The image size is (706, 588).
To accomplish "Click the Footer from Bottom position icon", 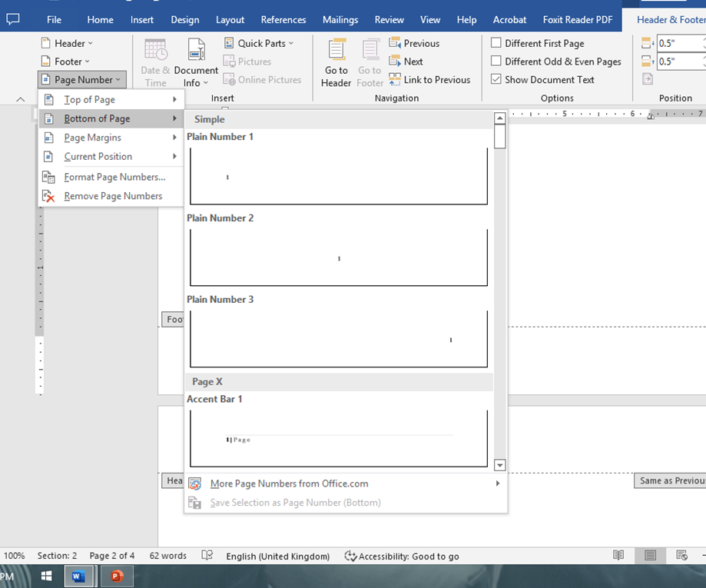I will (648, 61).
